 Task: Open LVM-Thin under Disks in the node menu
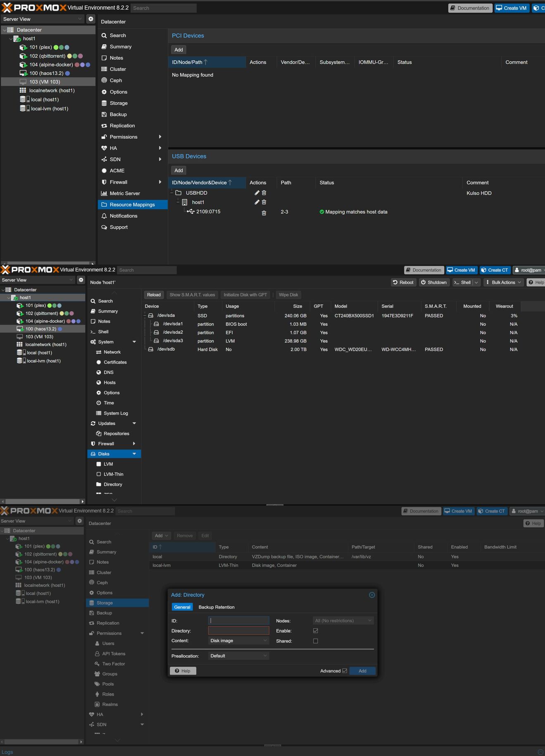(x=113, y=474)
